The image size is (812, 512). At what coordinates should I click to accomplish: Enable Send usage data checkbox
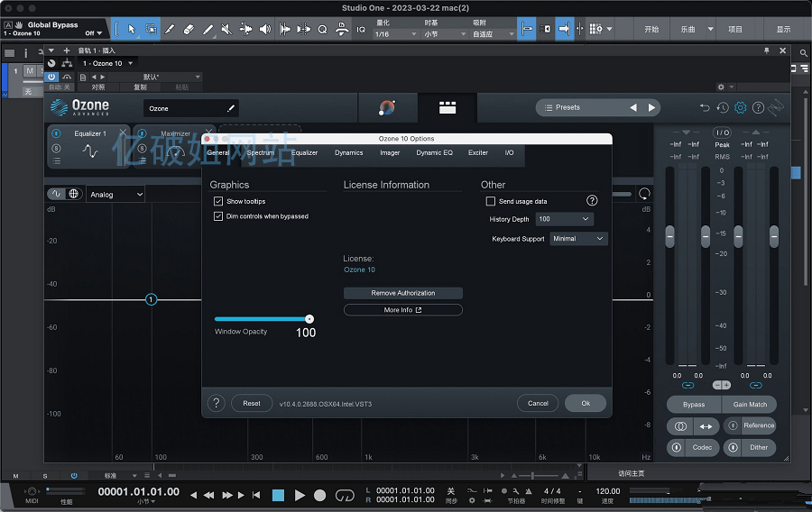[491, 201]
